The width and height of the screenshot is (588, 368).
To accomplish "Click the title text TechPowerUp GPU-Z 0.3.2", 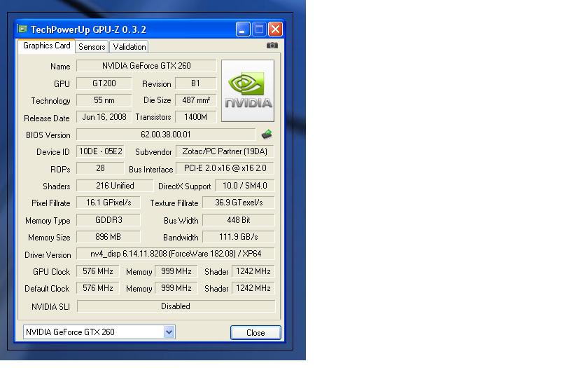I will point(88,29).
